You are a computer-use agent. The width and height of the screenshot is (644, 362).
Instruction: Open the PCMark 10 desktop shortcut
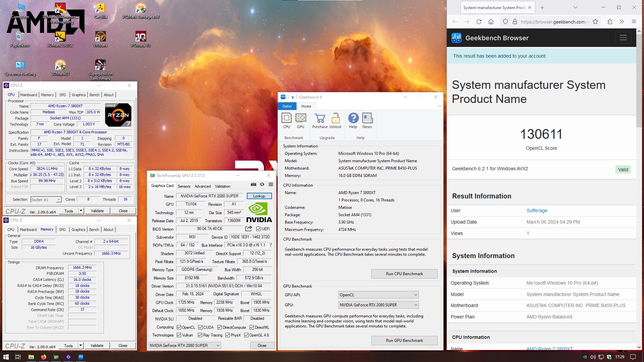tap(141, 39)
